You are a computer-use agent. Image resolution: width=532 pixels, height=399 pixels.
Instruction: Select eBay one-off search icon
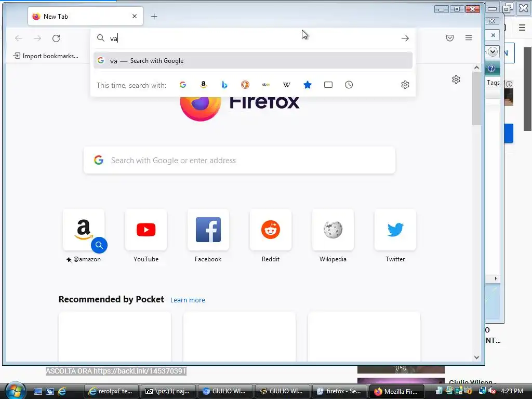(266, 85)
